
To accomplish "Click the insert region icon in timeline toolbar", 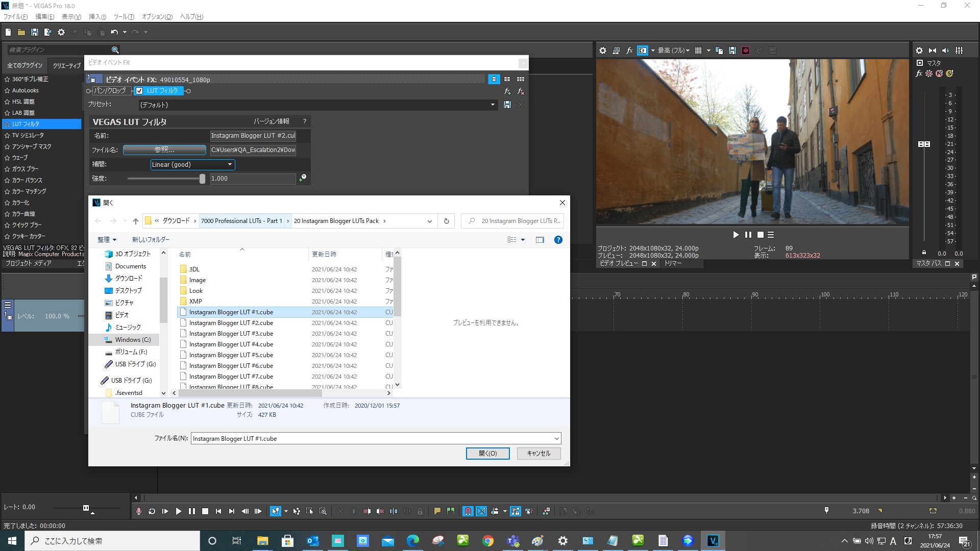I will click(x=450, y=511).
